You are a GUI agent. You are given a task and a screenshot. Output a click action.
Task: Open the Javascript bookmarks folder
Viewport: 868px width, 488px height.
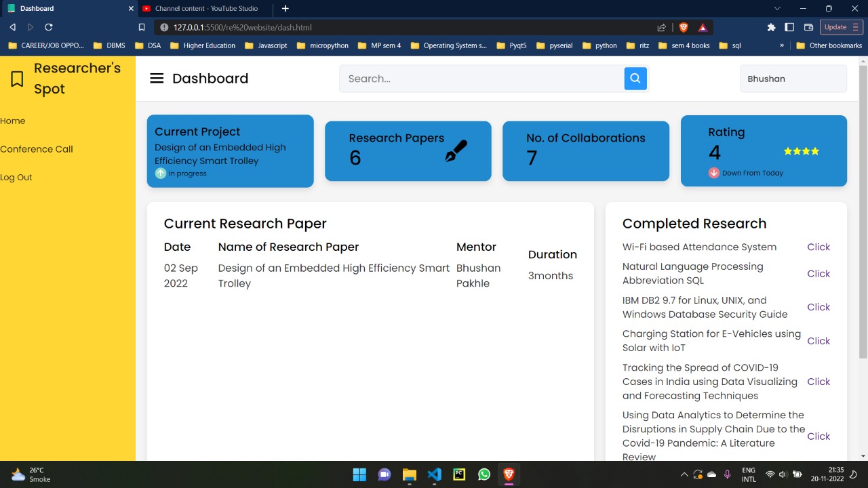coord(265,45)
